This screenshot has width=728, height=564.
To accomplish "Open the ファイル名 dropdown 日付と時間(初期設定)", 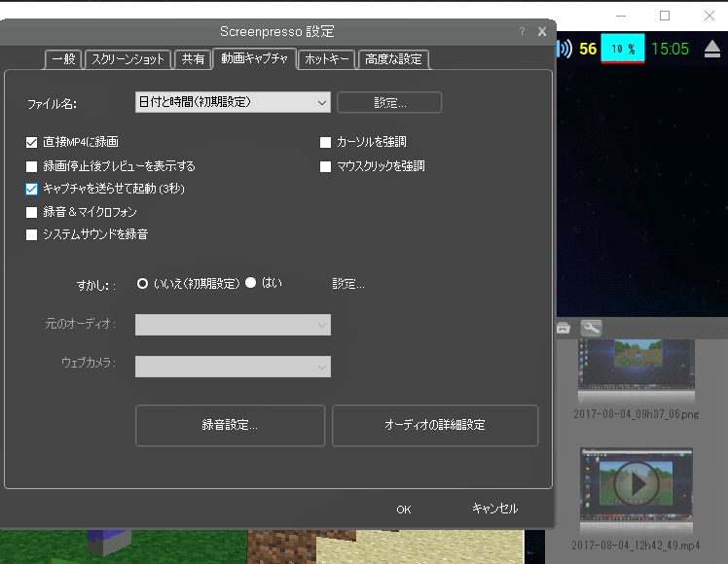I will 233,102.
